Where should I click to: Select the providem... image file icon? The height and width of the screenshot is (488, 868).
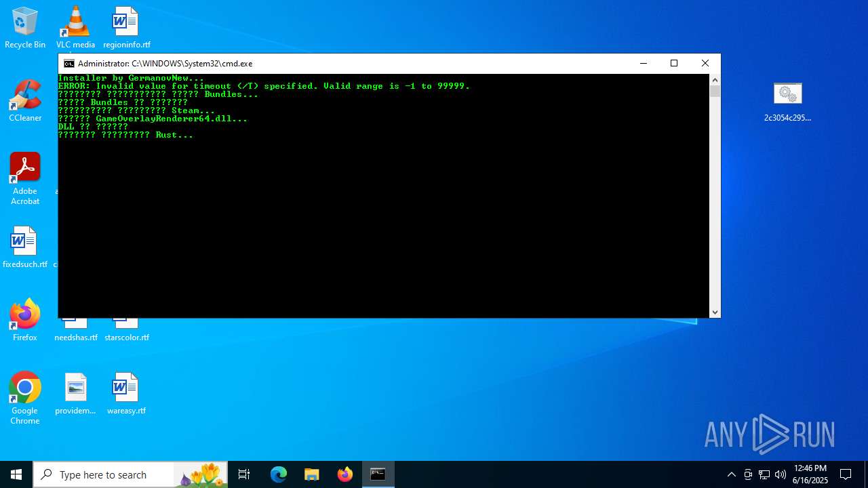point(75,394)
